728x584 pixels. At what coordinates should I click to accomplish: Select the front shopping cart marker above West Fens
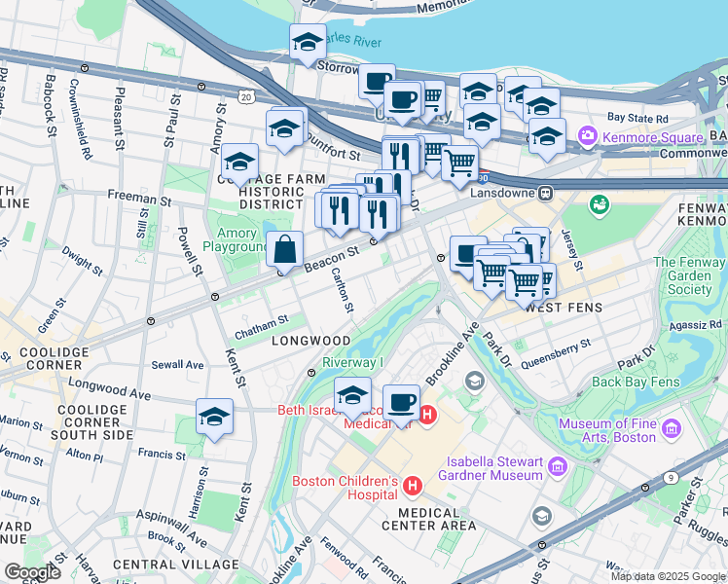[525, 285]
